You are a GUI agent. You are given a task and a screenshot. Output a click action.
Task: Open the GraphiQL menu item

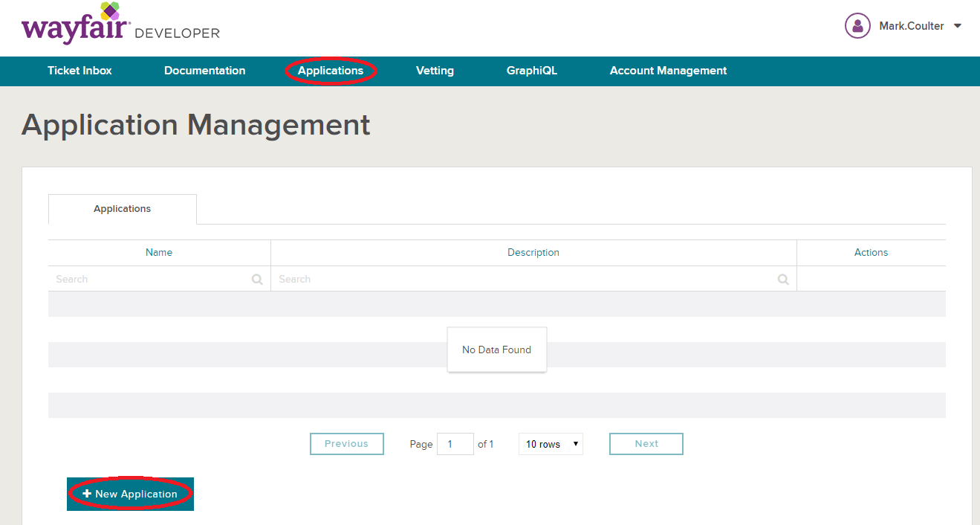tap(532, 71)
